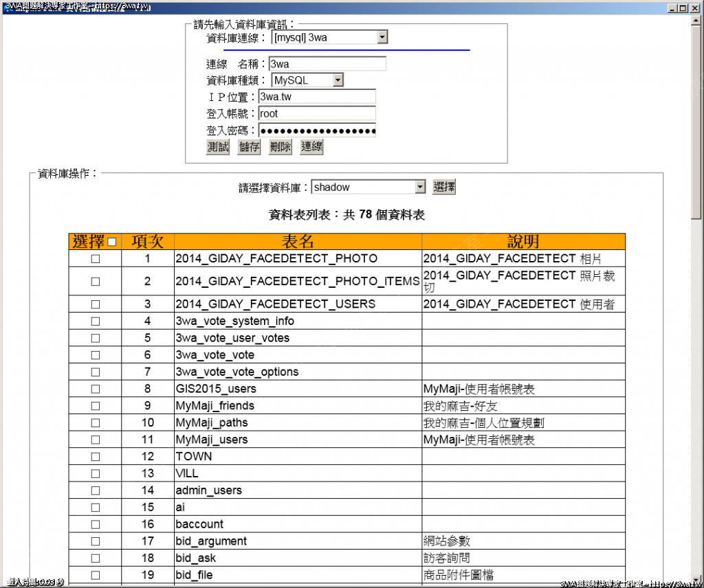This screenshot has width=704, height=588.
Task: Click the 表名 column header
Action: [298, 242]
